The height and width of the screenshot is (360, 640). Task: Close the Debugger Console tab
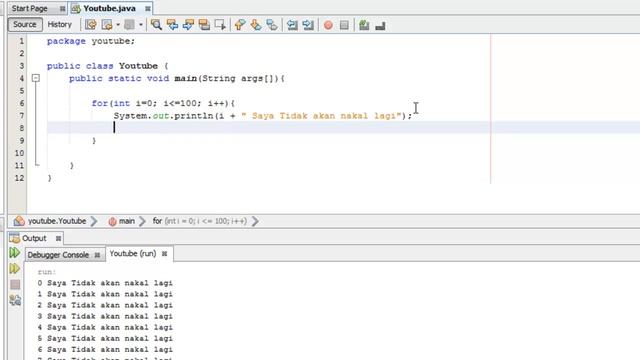[x=97, y=255]
